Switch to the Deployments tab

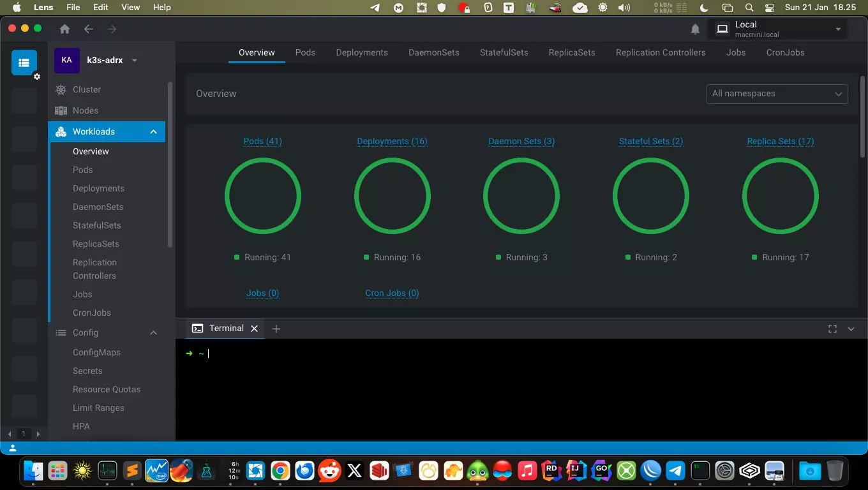362,52
